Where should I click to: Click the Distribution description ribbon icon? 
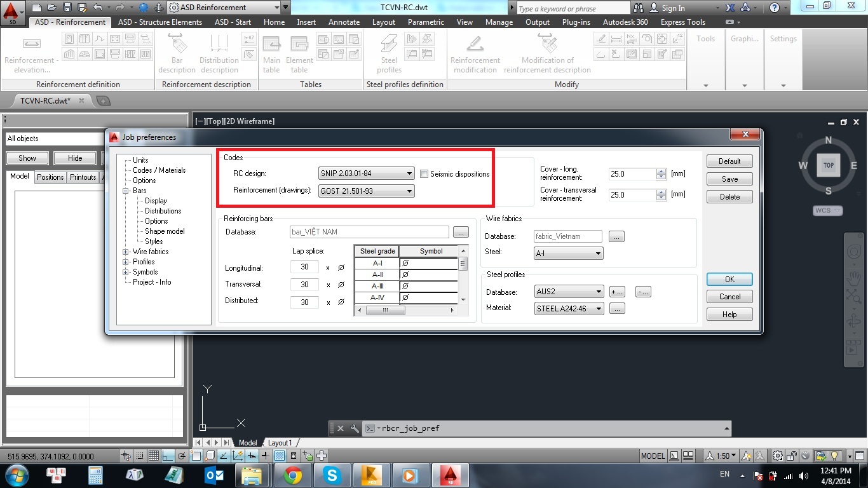coord(219,53)
